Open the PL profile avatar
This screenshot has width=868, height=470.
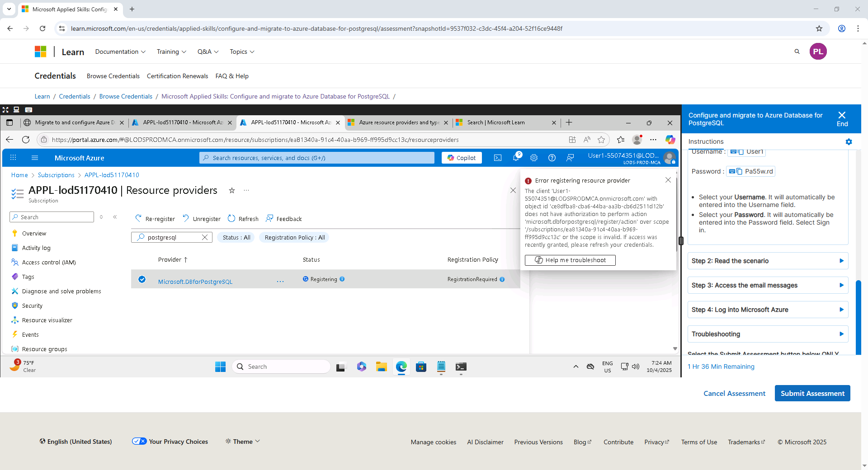click(x=818, y=52)
